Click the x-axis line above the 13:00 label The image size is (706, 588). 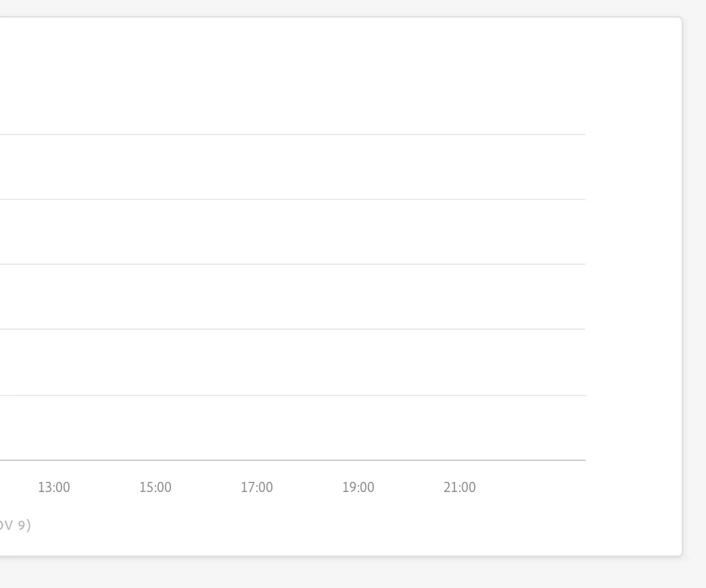pos(54,460)
